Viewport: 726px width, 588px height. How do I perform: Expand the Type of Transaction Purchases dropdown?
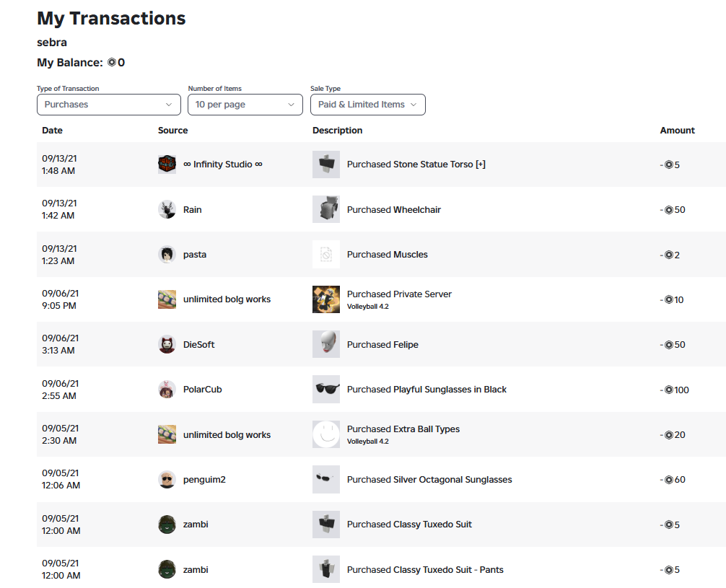tap(109, 105)
